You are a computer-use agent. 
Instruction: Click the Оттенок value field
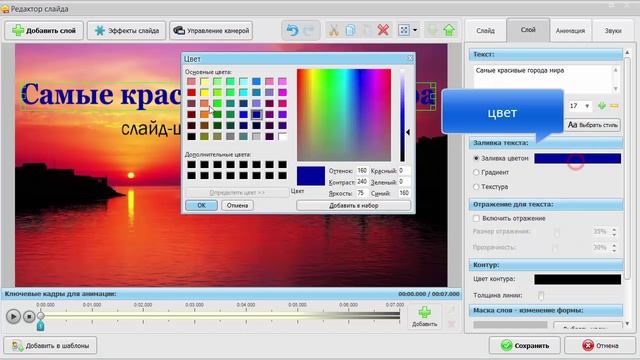(362, 171)
